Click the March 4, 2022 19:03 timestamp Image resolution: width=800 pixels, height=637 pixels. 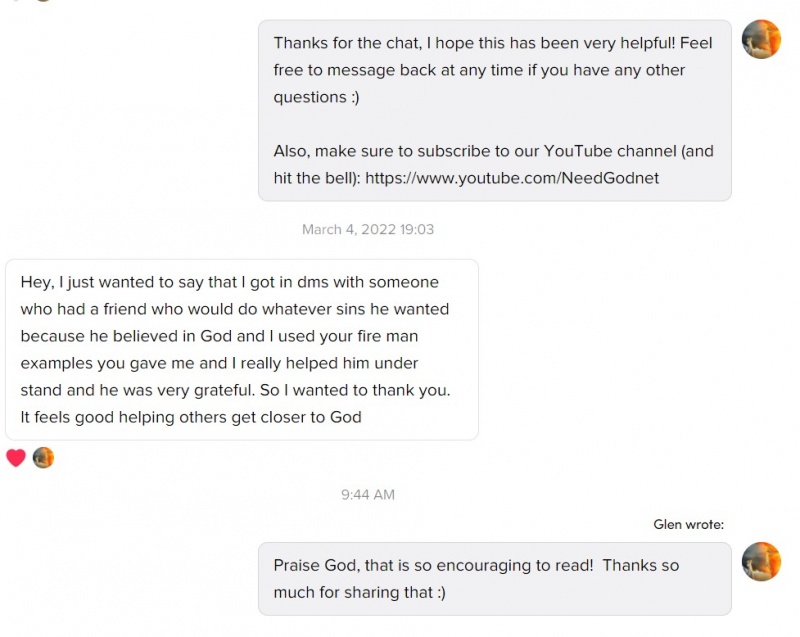[x=368, y=230]
